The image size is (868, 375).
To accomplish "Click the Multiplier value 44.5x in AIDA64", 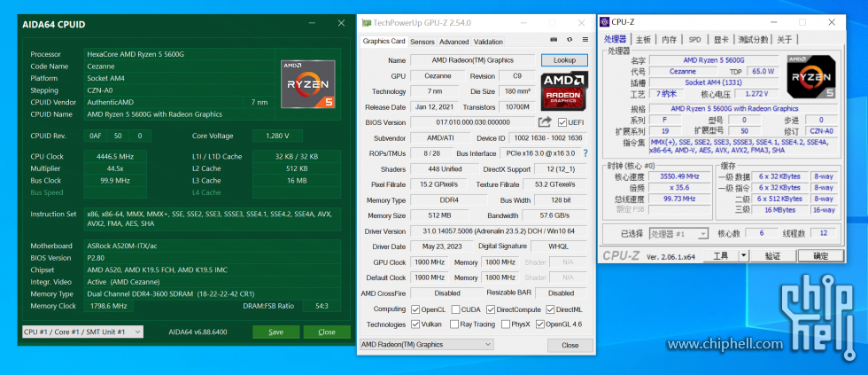I will (x=115, y=168).
